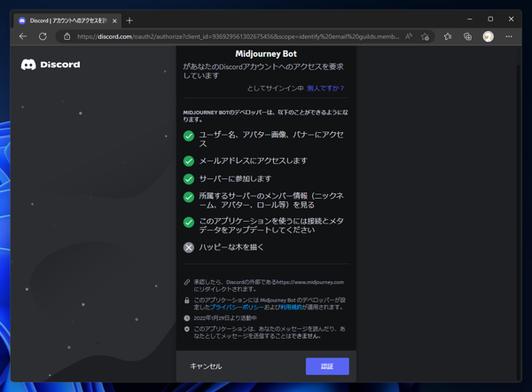Open the 利用規約 link
The width and height of the screenshot is (532, 392).
tap(291, 307)
